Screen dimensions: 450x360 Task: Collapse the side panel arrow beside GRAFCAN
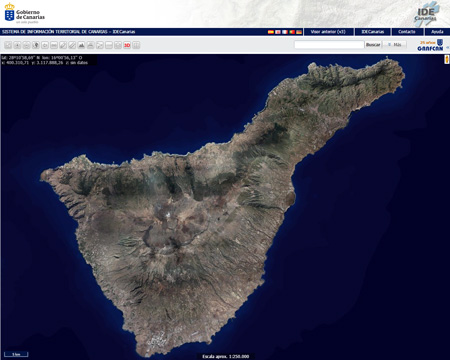pyautogui.click(x=448, y=47)
